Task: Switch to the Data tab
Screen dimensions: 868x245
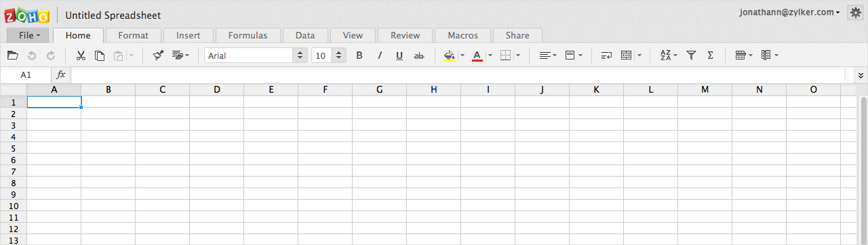Action: click(x=305, y=35)
